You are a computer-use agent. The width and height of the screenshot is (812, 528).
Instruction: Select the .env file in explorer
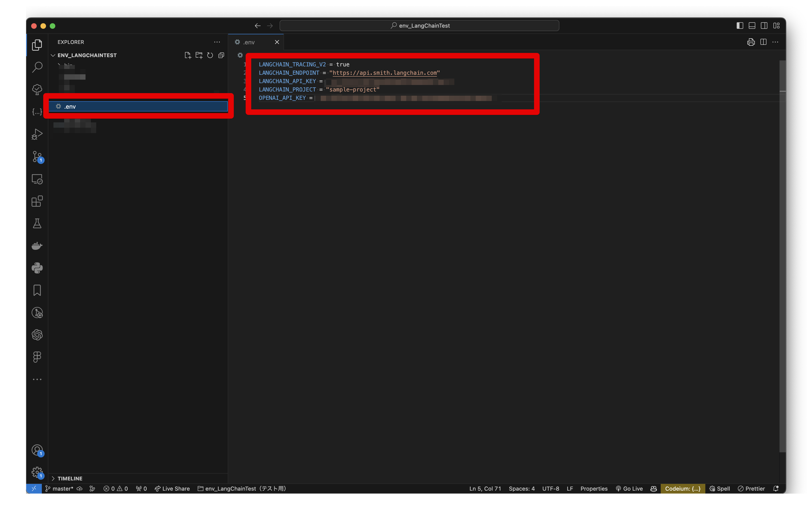pyautogui.click(x=138, y=107)
